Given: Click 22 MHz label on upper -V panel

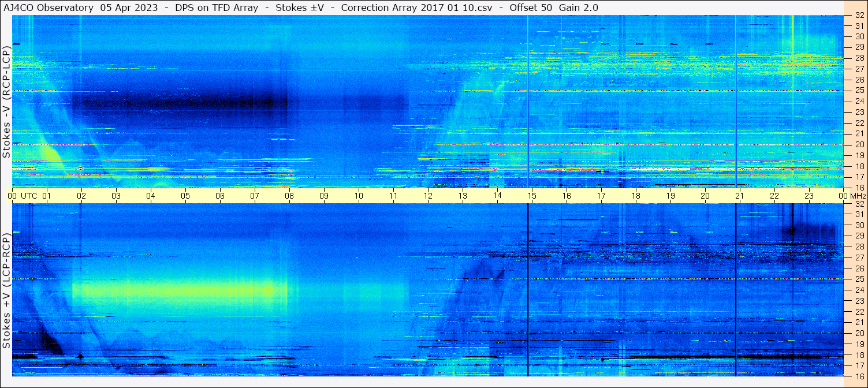Looking at the screenshot, I should 859,123.
